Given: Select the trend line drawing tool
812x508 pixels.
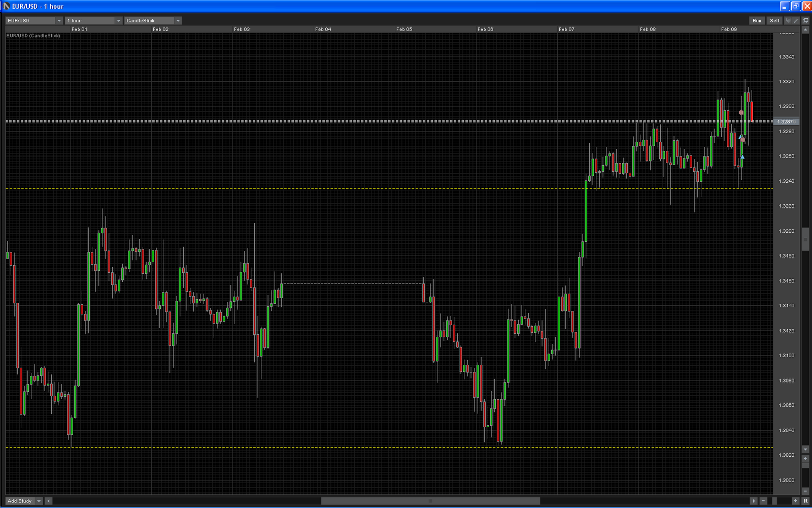Looking at the screenshot, I should pos(796,21).
